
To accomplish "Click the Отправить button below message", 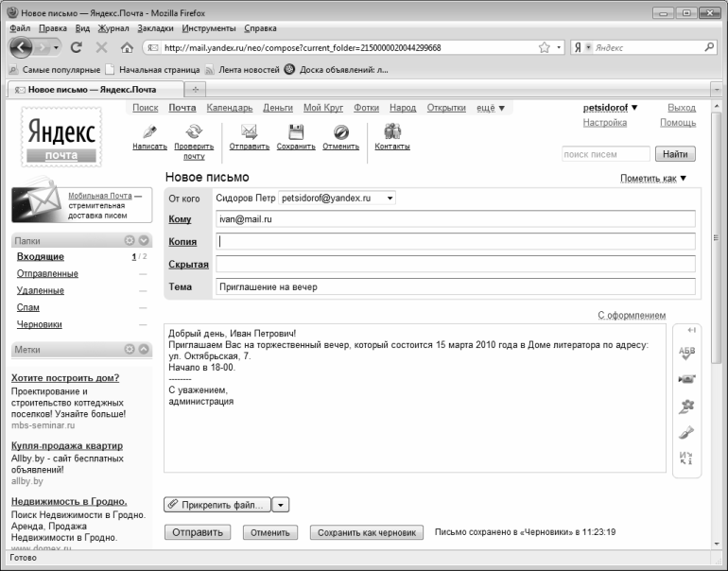I will 198,532.
